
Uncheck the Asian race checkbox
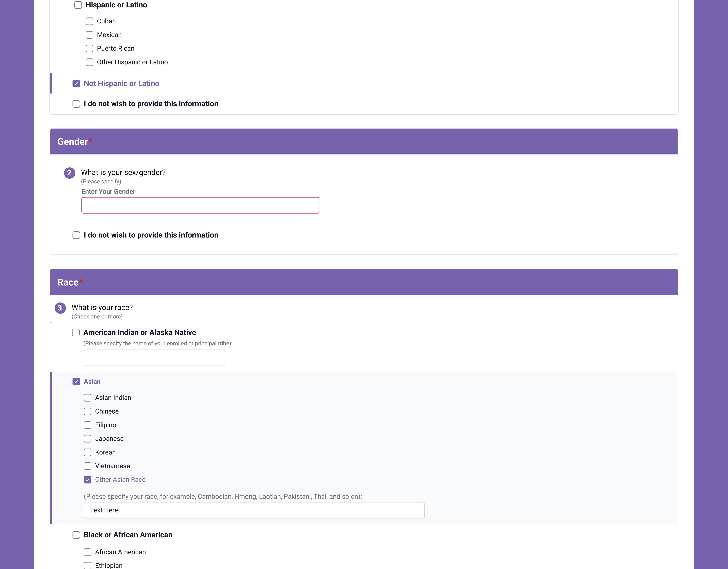coord(76,382)
